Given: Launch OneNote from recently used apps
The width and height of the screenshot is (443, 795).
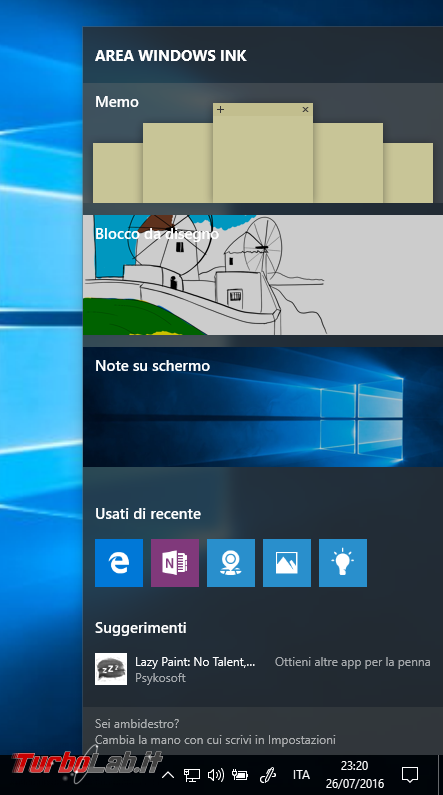Looking at the screenshot, I should tap(175, 563).
